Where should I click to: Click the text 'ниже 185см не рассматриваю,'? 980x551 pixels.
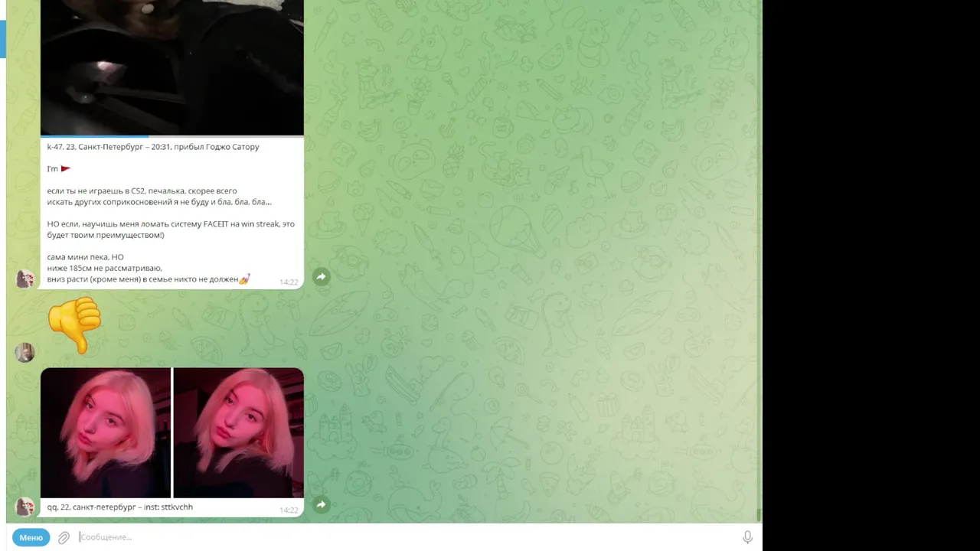click(x=104, y=268)
